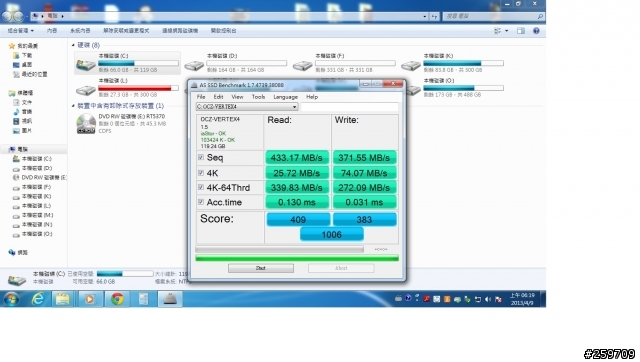Click the Seq write result 371.55 MB/s

(364, 158)
